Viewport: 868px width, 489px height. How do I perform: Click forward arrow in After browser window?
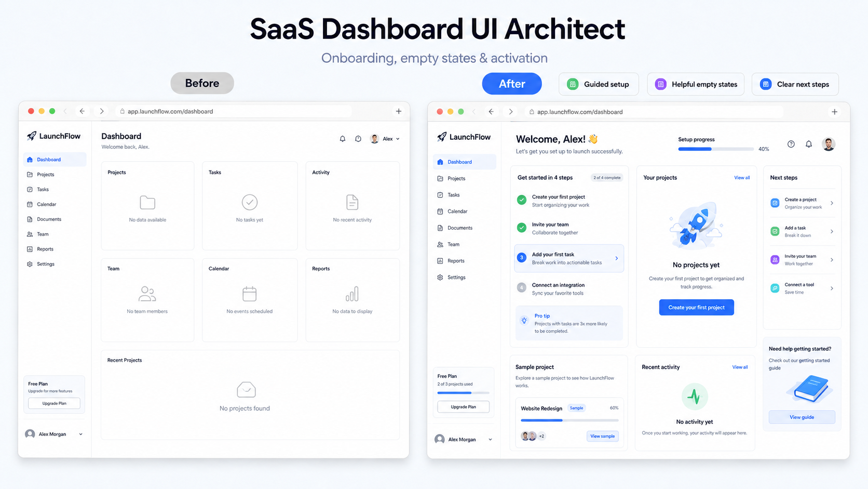pyautogui.click(x=511, y=112)
